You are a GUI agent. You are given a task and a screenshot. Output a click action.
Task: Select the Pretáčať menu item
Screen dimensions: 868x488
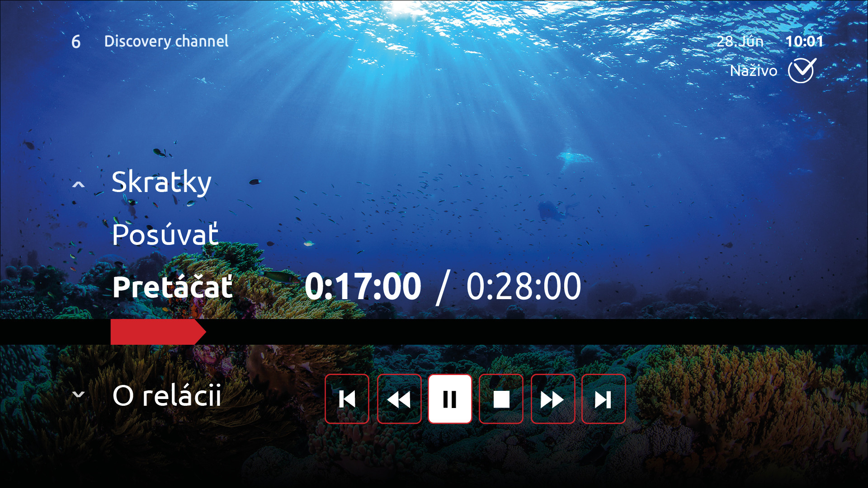tap(173, 287)
